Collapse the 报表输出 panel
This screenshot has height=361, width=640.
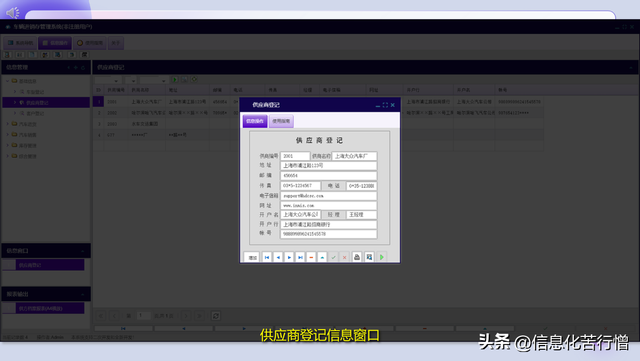[83, 294]
